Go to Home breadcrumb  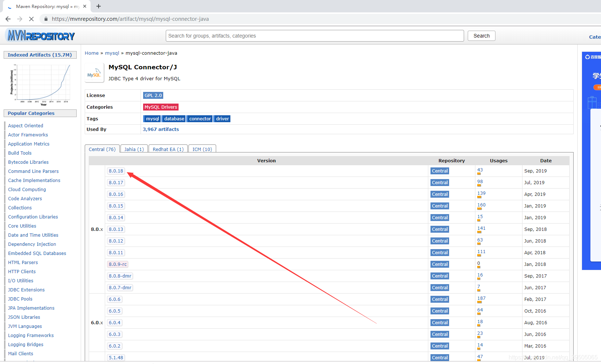(x=92, y=53)
